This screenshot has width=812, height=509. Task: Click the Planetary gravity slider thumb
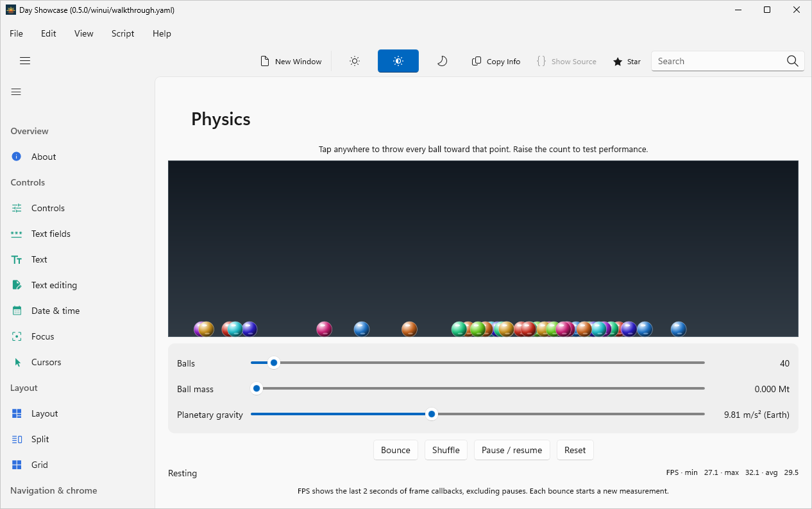pyautogui.click(x=432, y=414)
